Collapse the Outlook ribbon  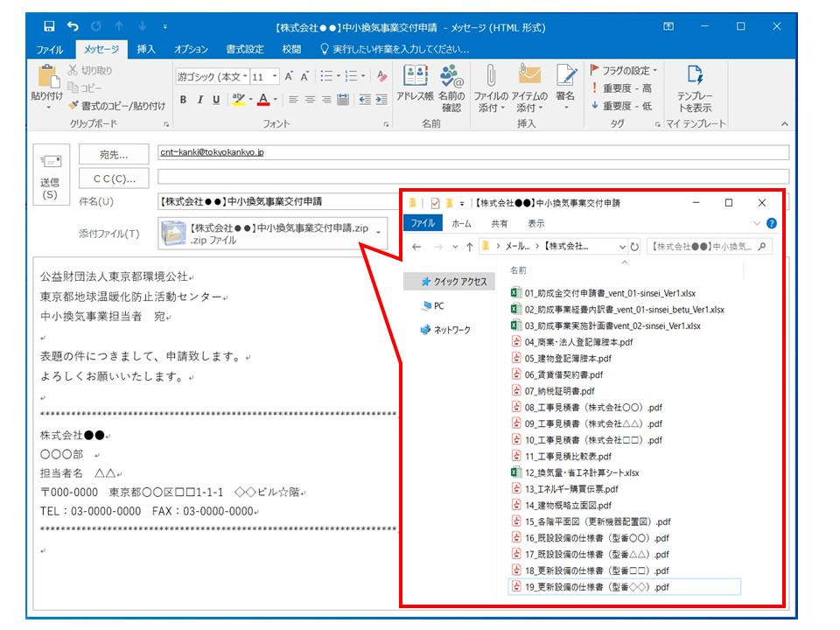click(785, 123)
